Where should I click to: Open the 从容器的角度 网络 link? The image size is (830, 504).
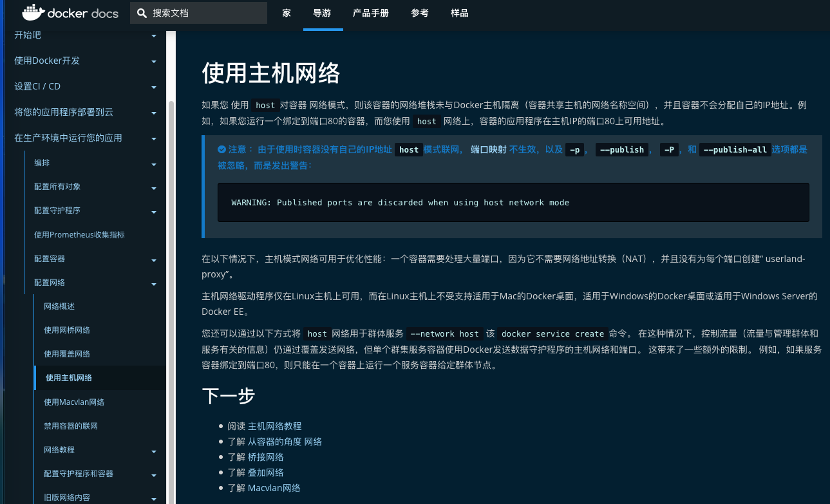pyautogui.click(x=285, y=442)
